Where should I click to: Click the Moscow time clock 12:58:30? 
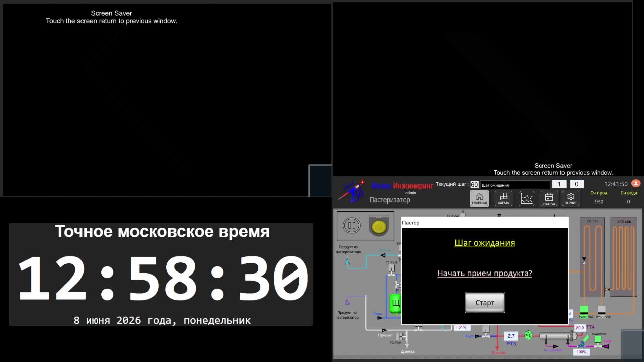click(163, 278)
